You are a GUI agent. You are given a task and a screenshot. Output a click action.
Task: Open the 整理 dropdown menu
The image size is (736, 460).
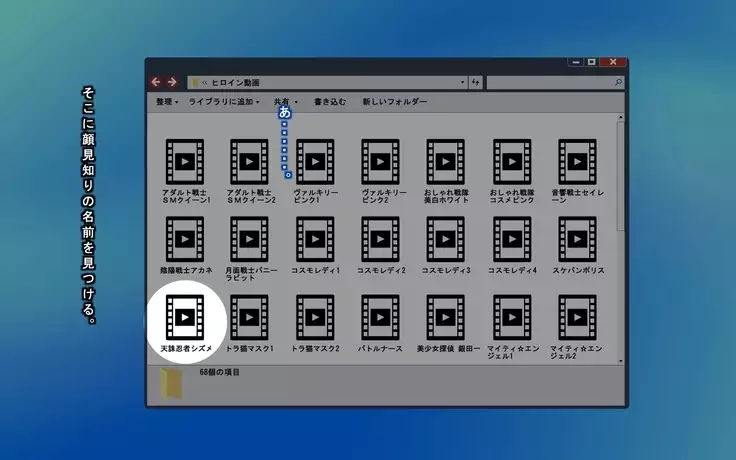coord(166,102)
